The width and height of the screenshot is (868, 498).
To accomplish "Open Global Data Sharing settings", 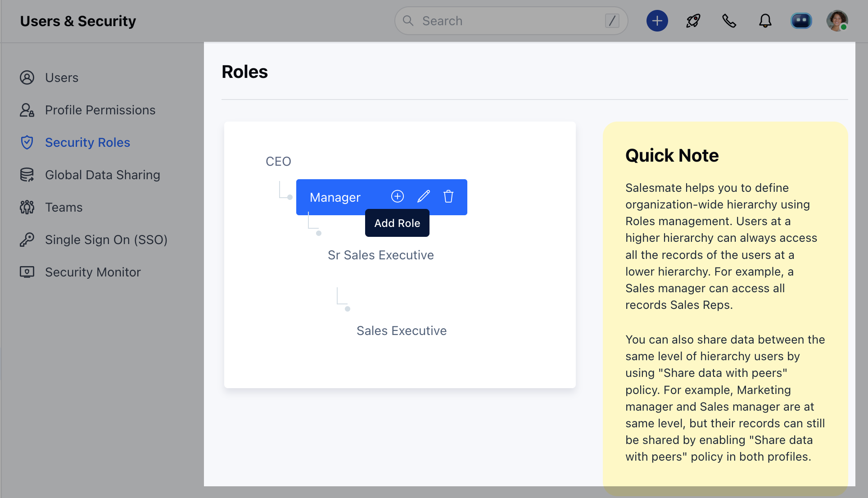I will (x=102, y=175).
